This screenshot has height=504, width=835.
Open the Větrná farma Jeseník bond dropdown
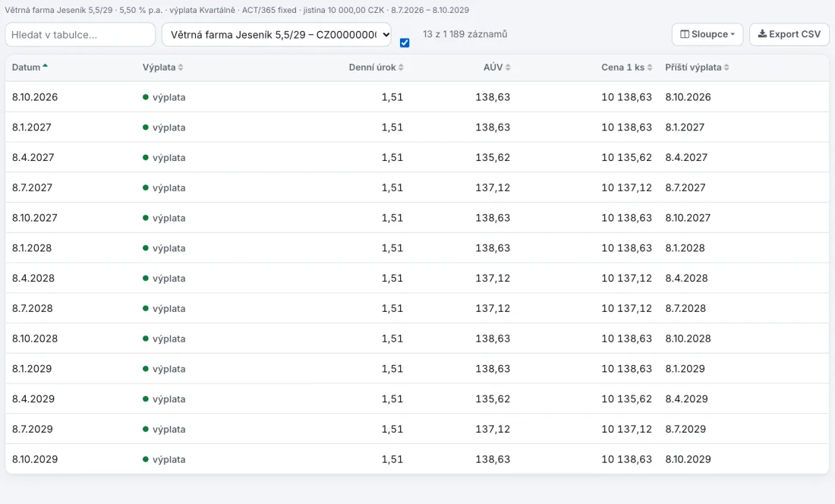click(x=276, y=35)
